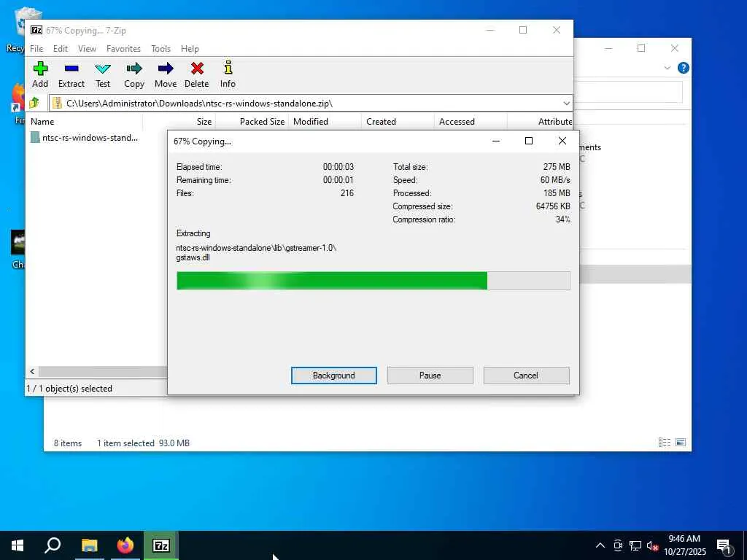
Task: Open File Explorer from taskbar
Action: click(89, 545)
